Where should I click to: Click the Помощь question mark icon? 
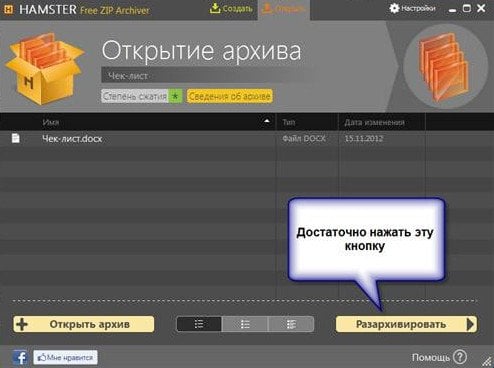[460, 357]
